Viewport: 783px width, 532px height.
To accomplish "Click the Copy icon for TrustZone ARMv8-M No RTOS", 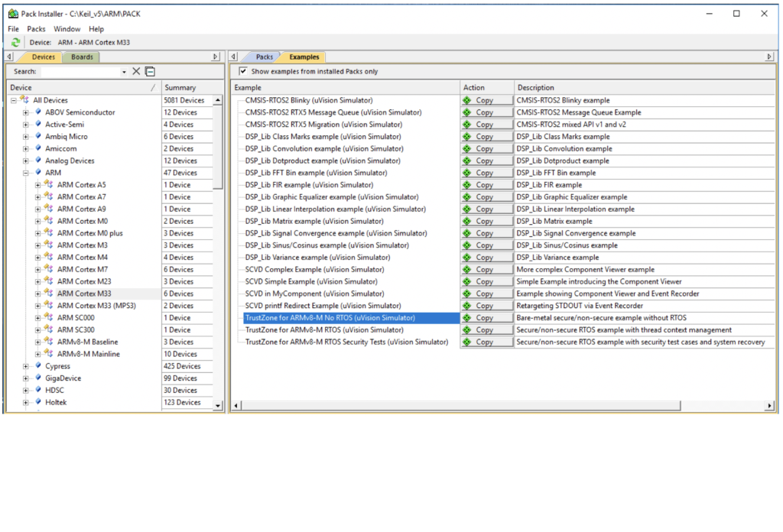I will point(486,317).
